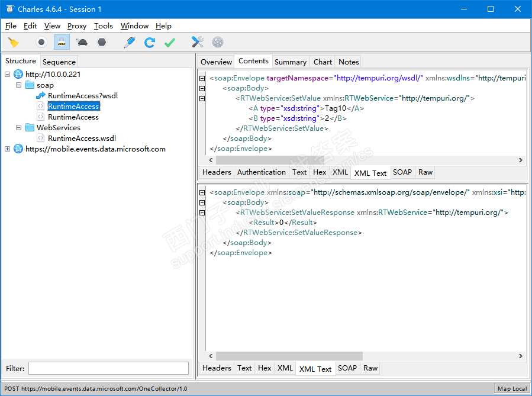The width and height of the screenshot is (532, 396).
Task: Collapse the WebServices folder in the tree
Action: (x=19, y=128)
